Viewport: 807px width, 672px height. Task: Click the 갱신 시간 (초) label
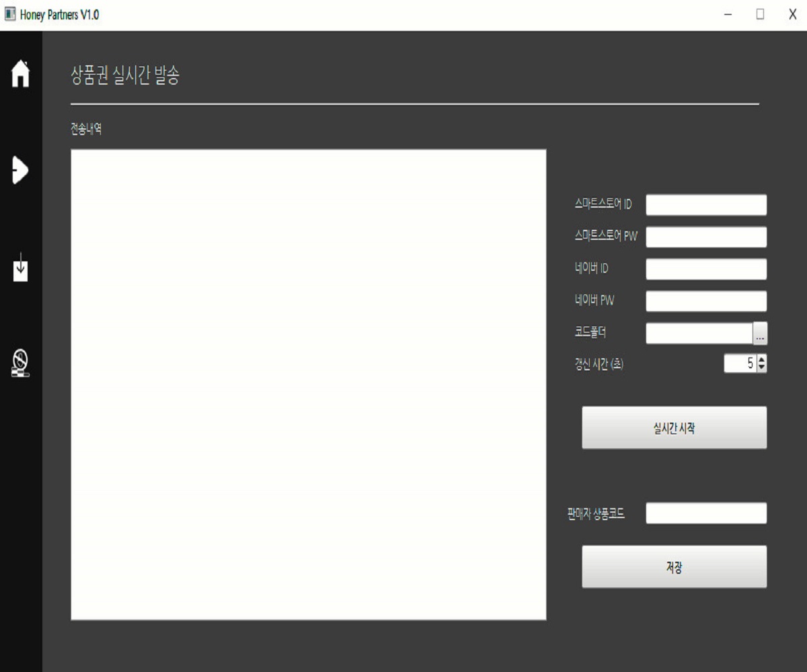click(x=599, y=364)
